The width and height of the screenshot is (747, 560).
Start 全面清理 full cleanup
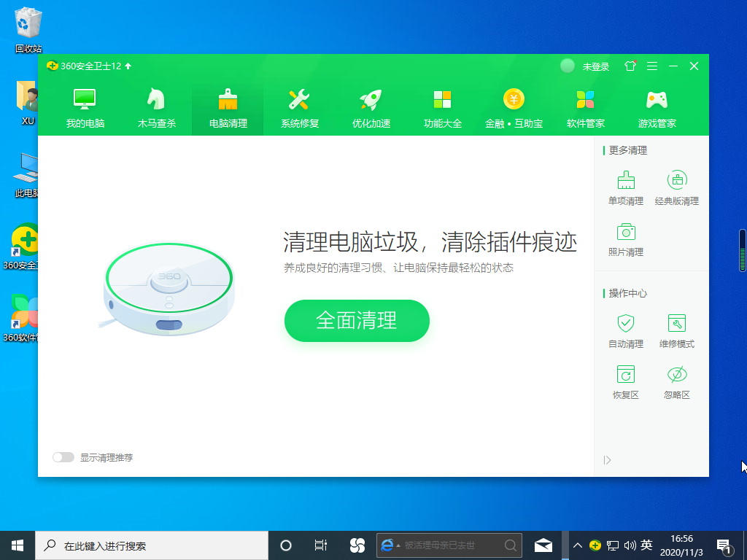pyautogui.click(x=357, y=321)
